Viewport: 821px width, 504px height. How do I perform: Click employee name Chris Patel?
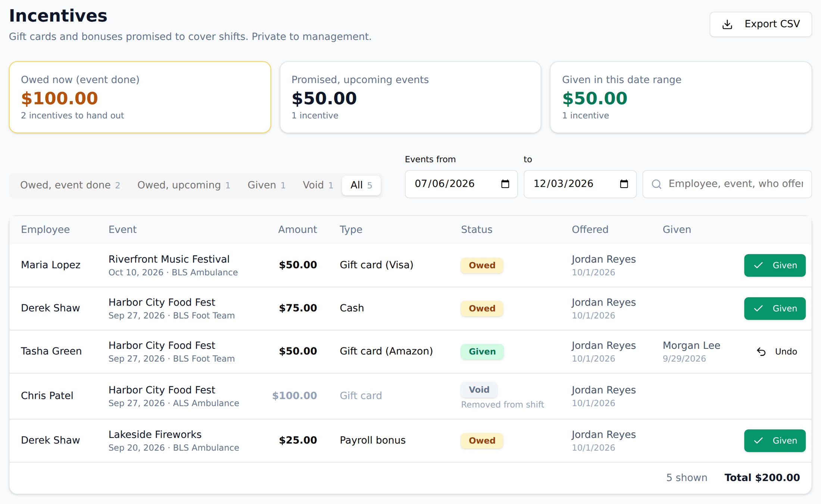pyautogui.click(x=47, y=395)
